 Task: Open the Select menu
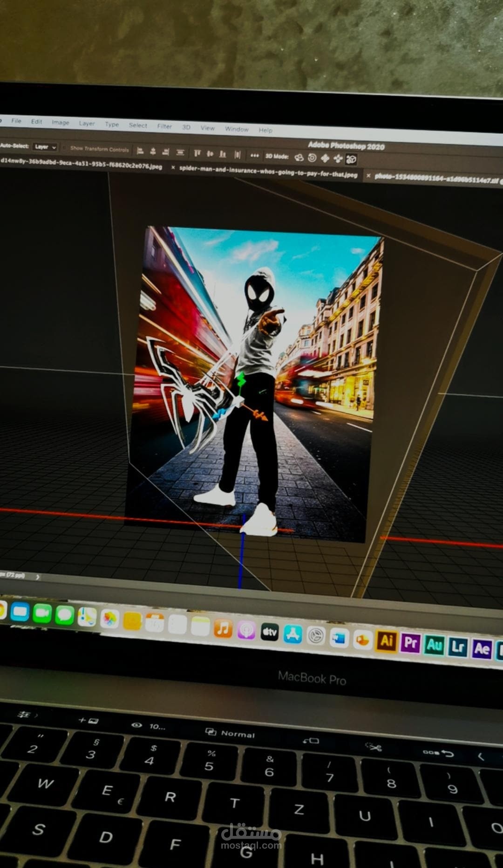tap(138, 125)
